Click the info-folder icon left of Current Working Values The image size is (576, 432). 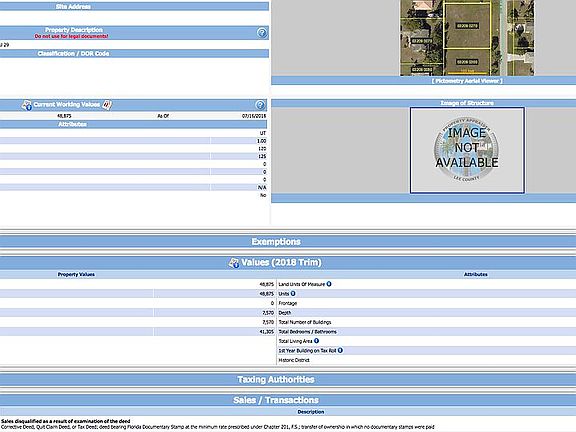click(27, 105)
